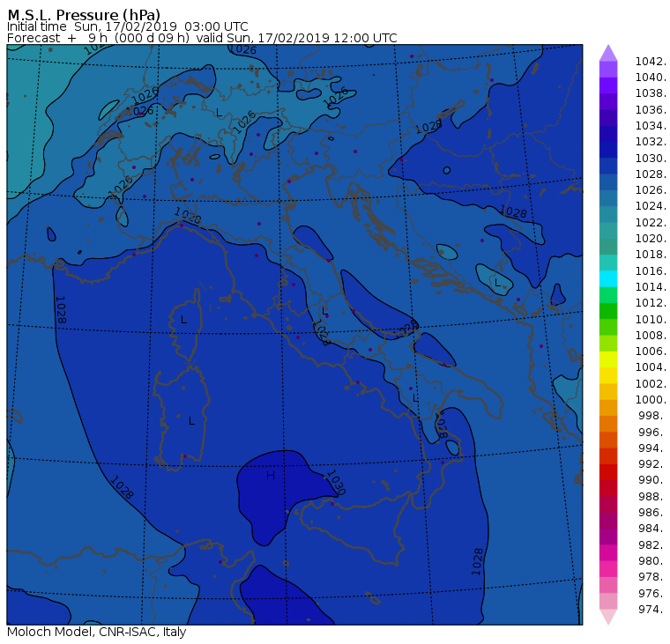670x644 pixels.
Task: Select the cyan legend band between 1014 and 1016
Action: (608, 278)
